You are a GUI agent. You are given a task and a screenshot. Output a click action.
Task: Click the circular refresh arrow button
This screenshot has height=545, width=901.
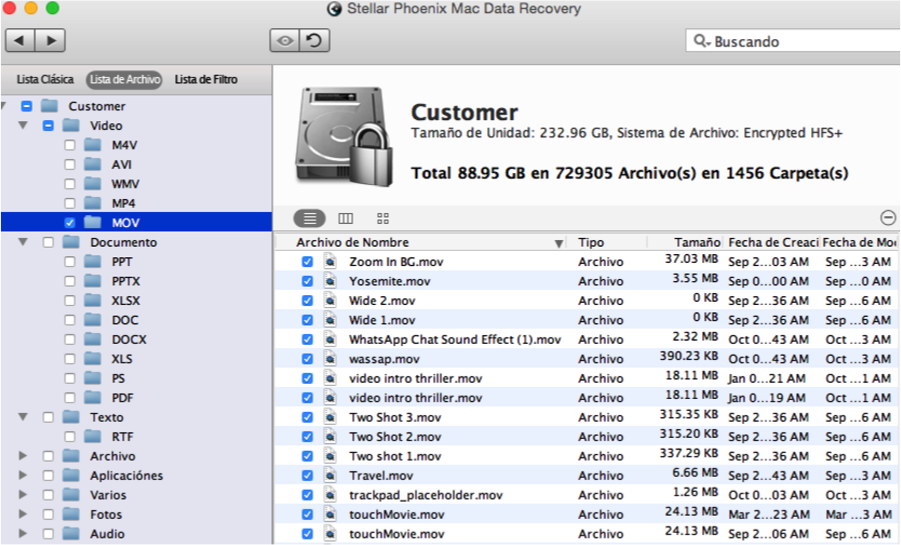click(x=314, y=41)
